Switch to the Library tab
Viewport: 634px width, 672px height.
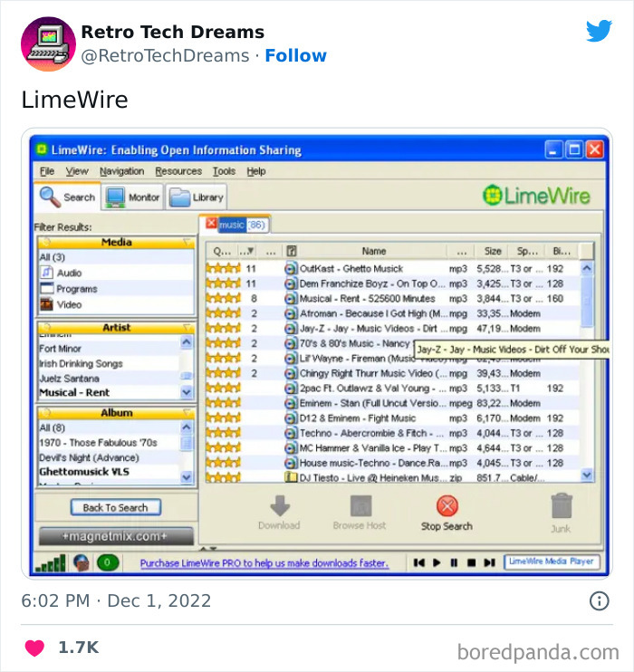197,197
